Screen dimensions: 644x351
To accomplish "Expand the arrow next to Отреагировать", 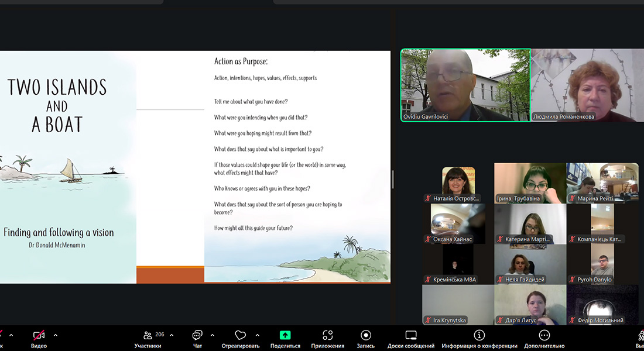I will pos(258,335).
